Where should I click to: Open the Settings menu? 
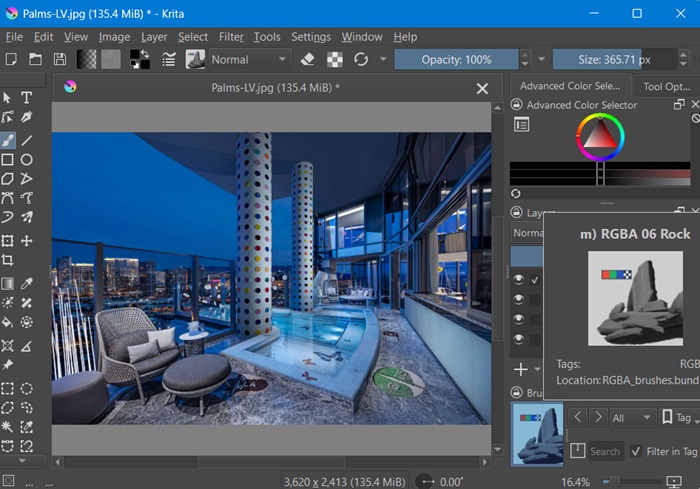(x=311, y=37)
